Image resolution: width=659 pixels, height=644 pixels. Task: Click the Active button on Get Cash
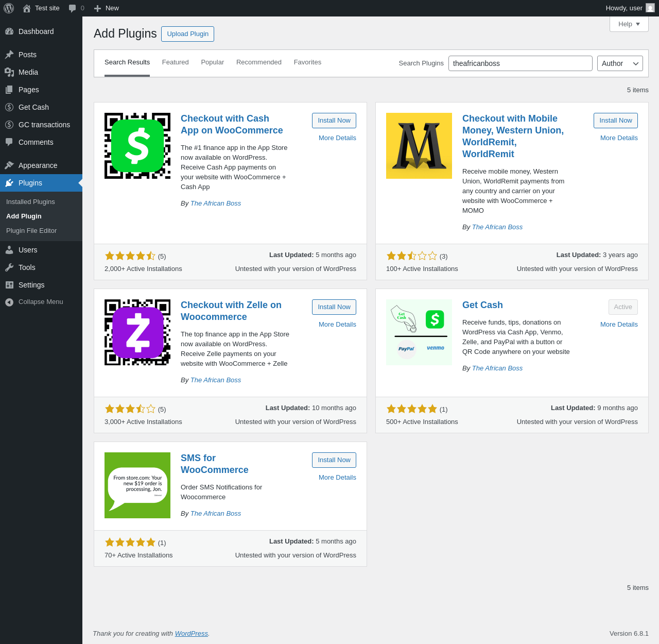623,307
